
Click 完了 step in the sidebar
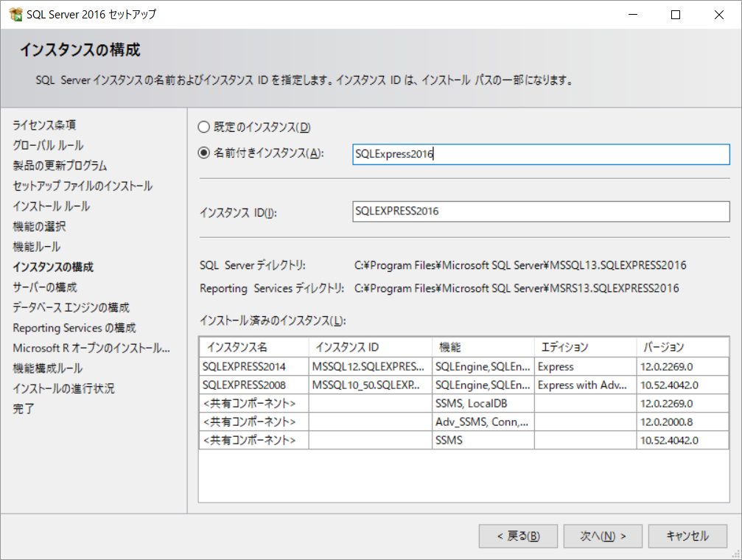(x=23, y=409)
